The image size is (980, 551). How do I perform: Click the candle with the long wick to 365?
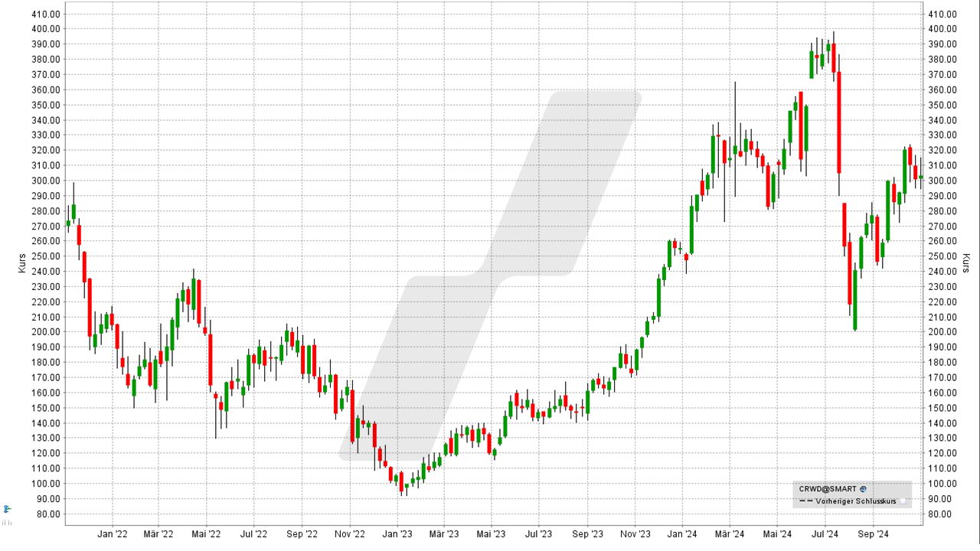click(x=735, y=150)
